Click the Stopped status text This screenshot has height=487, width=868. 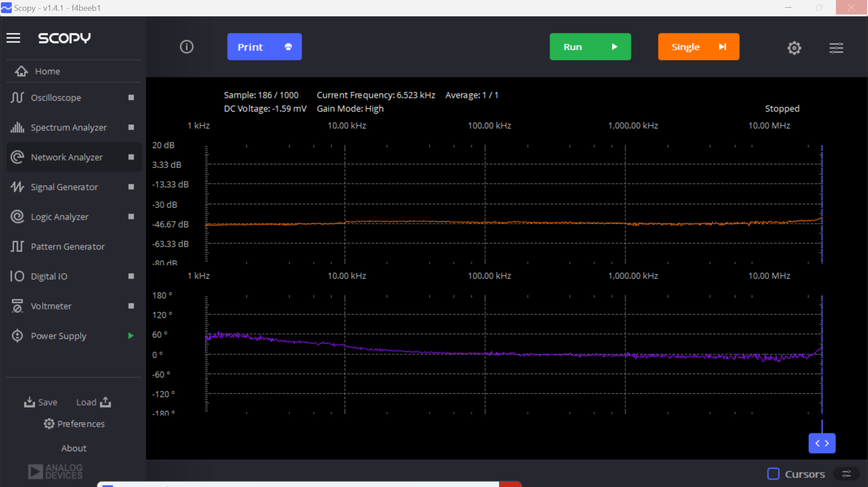pos(782,108)
